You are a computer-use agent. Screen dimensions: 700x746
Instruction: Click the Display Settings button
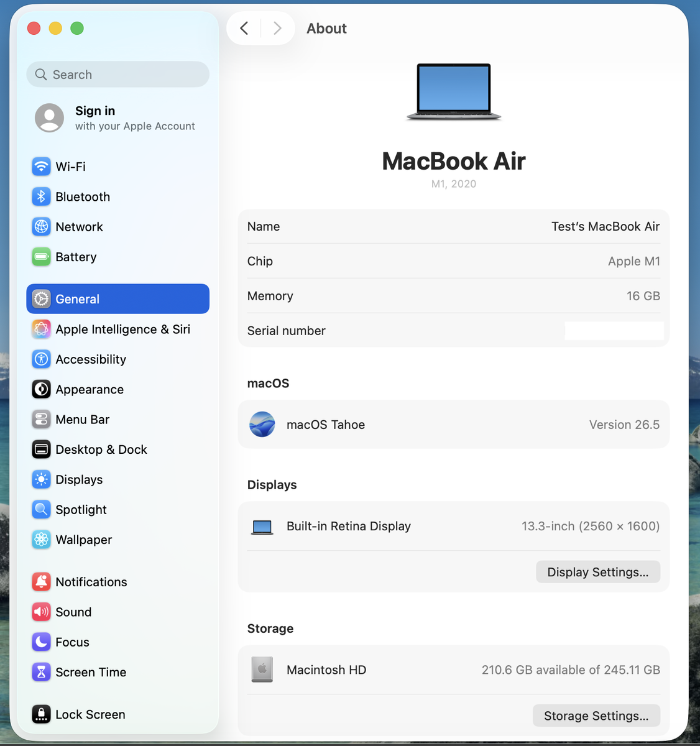(598, 572)
